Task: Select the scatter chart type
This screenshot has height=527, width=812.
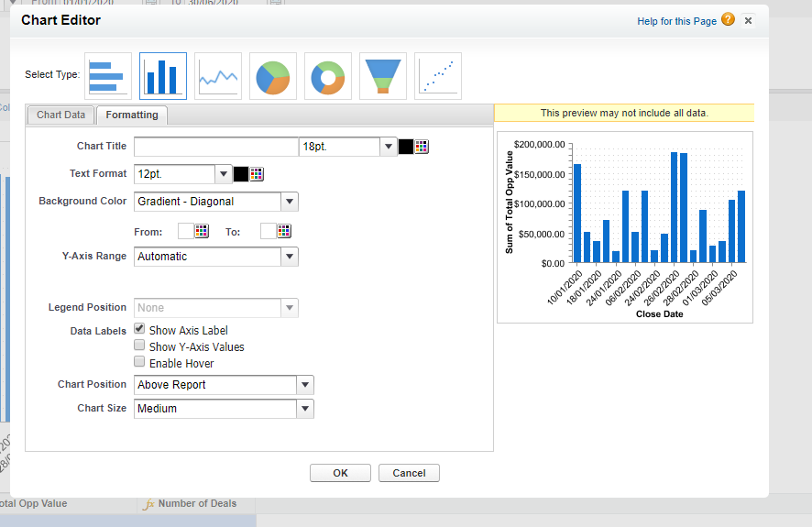Action: pos(438,76)
